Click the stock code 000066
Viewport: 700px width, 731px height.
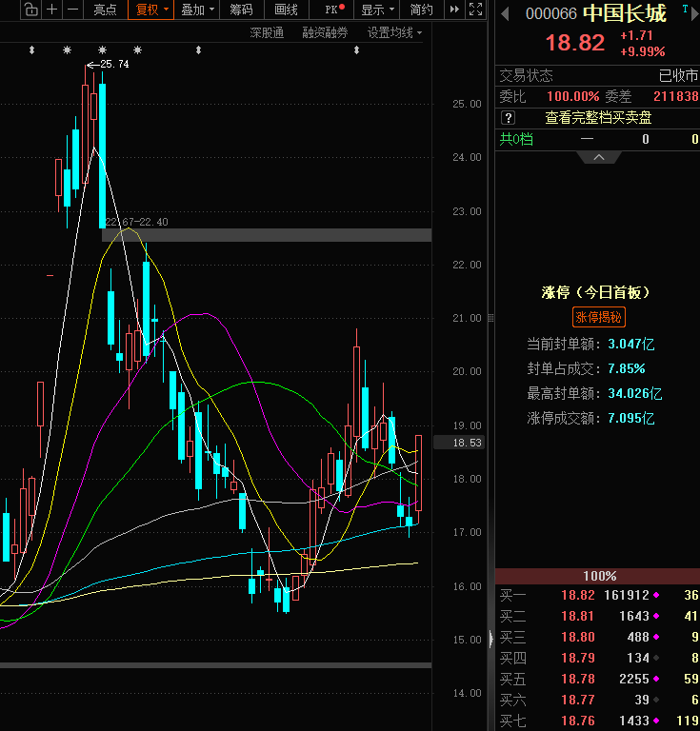[550, 14]
